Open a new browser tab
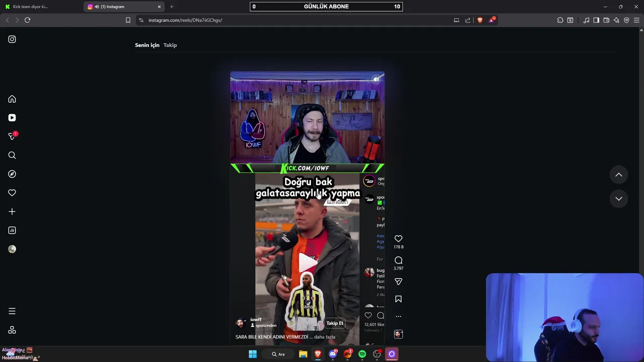The height and width of the screenshot is (362, 644). [172, 7]
